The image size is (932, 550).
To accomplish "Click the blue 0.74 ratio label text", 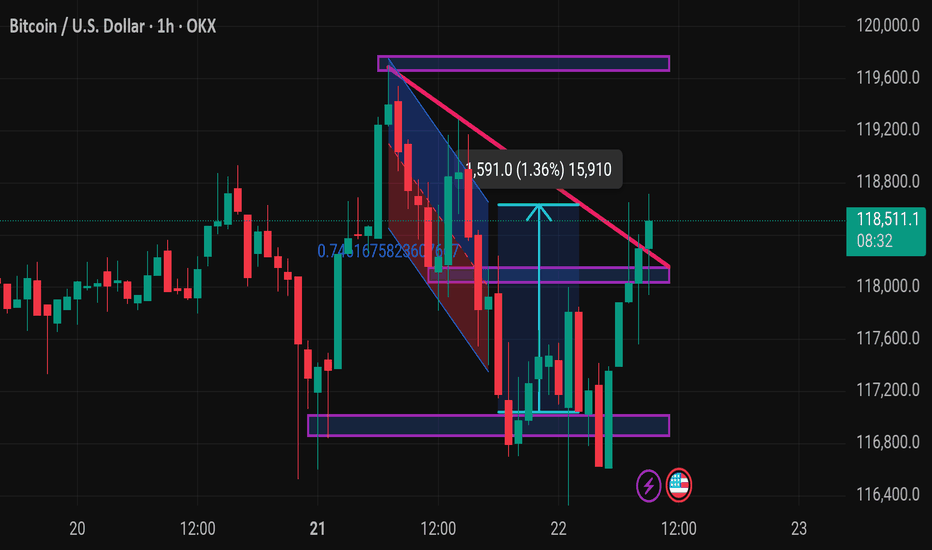I will (388, 251).
